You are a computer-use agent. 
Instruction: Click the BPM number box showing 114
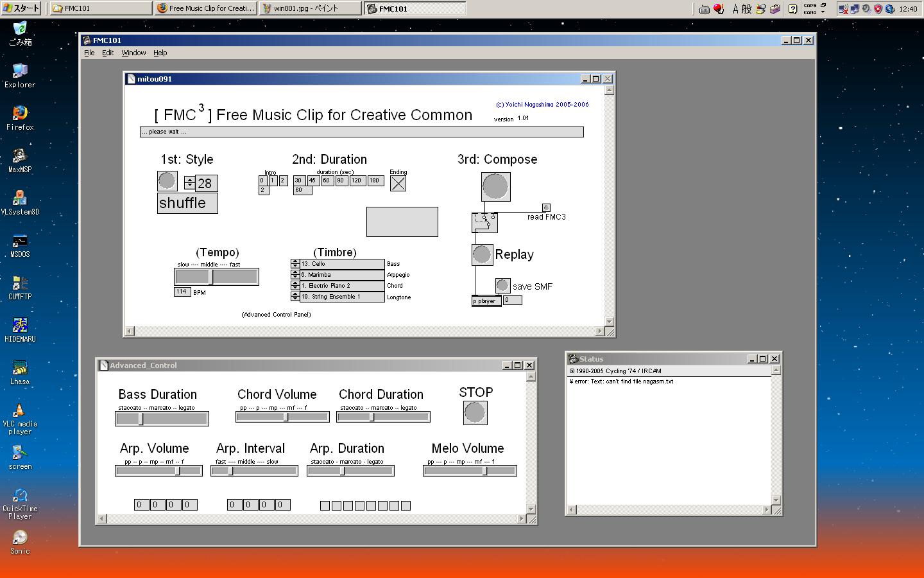pyautogui.click(x=182, y=292)
